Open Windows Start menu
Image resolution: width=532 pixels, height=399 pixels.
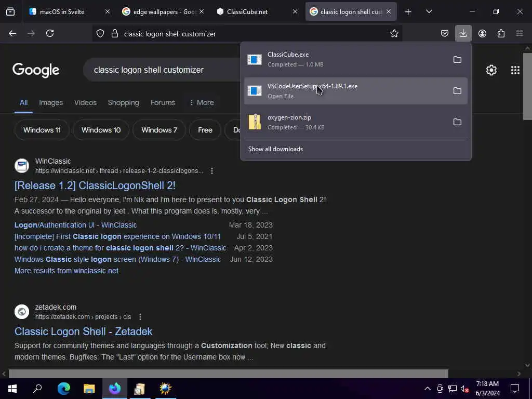(x=12, y=389)
